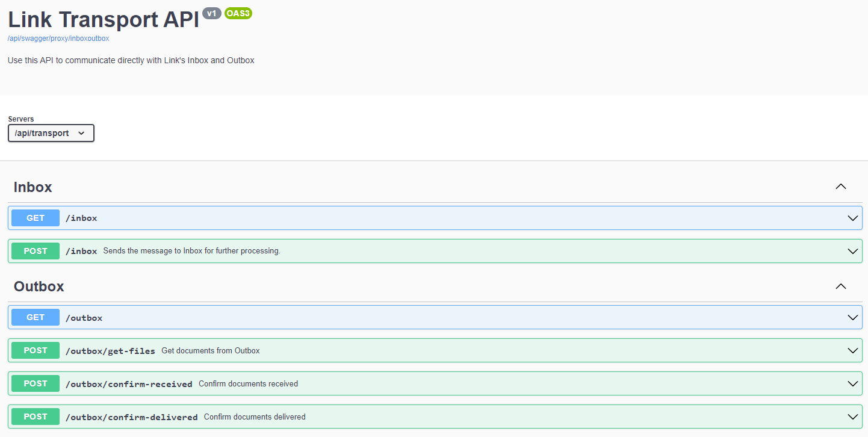Screen dimensions: 868x437
Task: Click arrow on /outbox/get-files row
Action: (852, 350)
